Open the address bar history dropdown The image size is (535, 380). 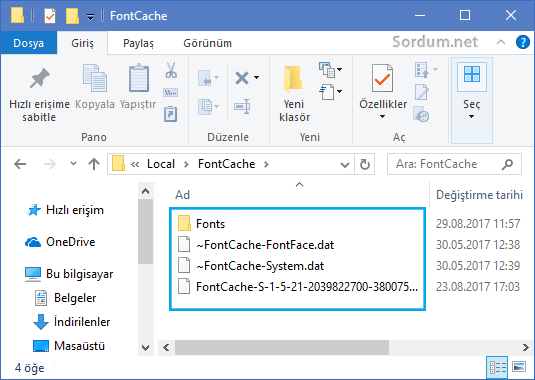pyautogui.click(x=345, y=165)
